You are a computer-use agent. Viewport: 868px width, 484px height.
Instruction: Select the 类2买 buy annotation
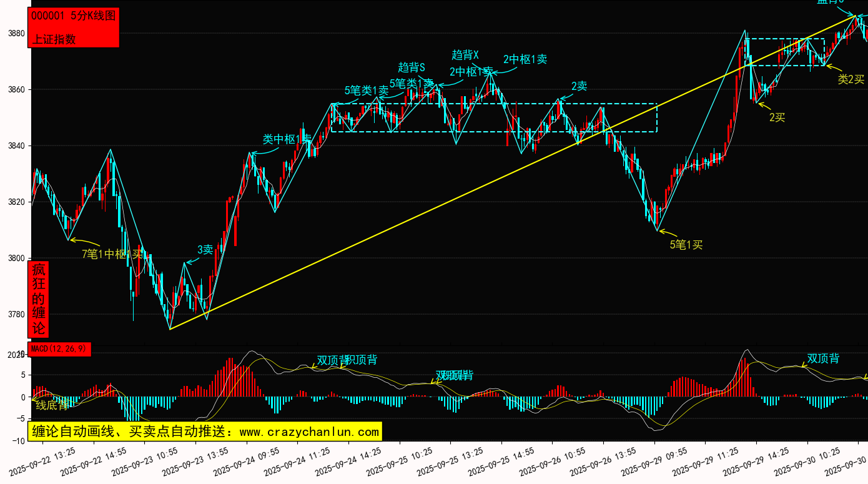click(851, 79)
